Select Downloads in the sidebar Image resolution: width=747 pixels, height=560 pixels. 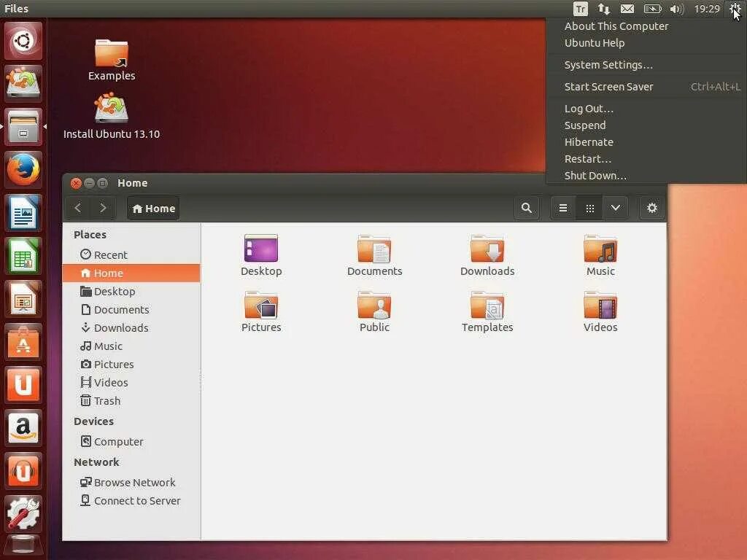131,327
